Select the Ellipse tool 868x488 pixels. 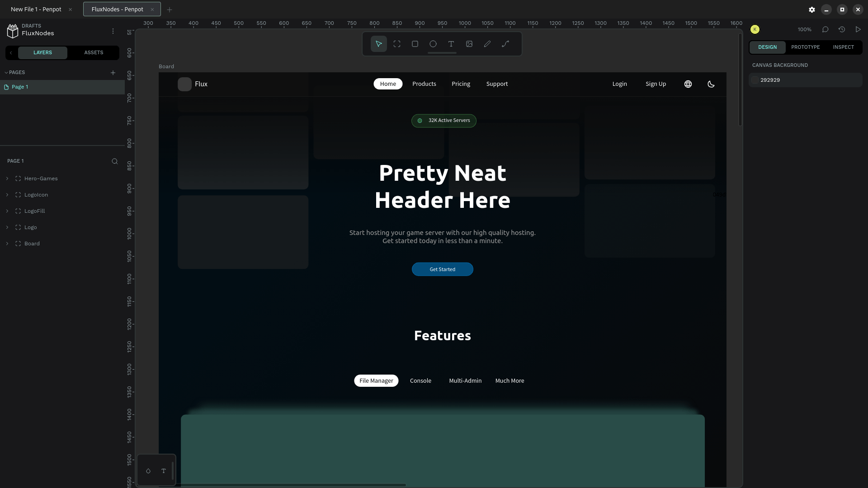433,44
